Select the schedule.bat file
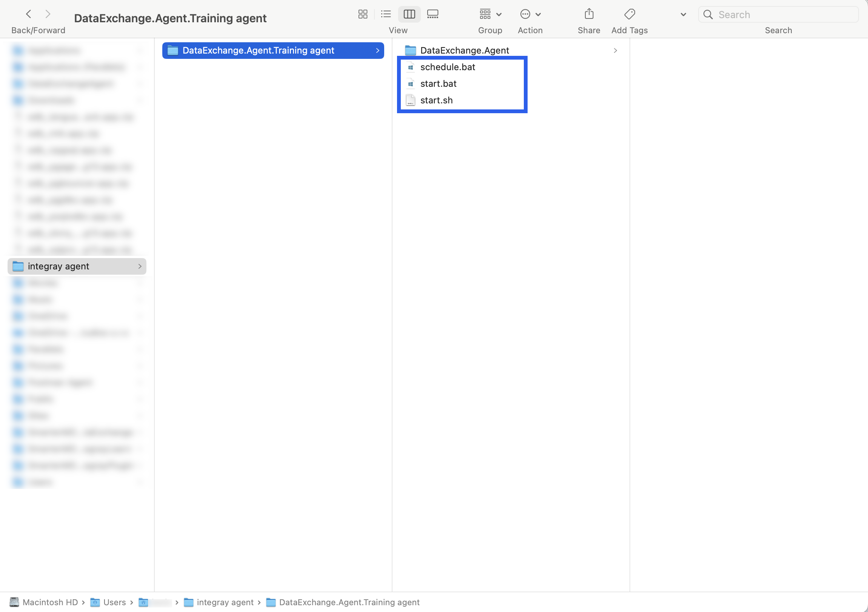868x612 pixels. click(x=448, y=67)
